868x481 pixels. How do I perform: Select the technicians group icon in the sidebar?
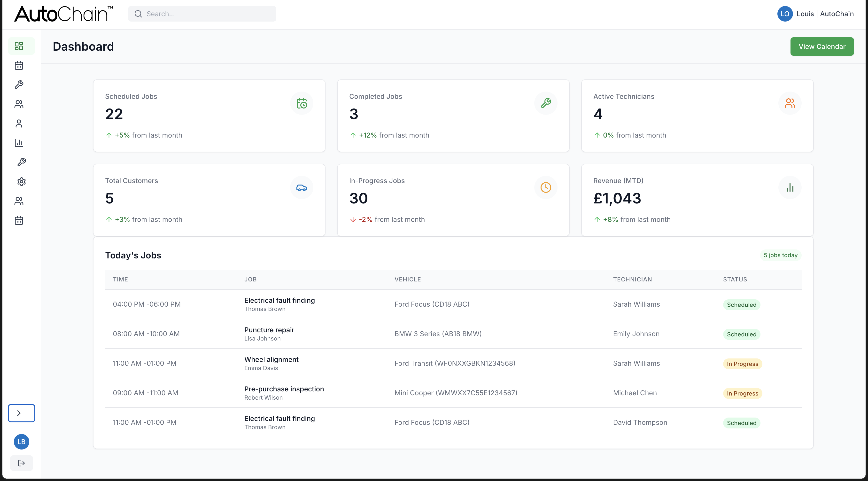(19, 104)
